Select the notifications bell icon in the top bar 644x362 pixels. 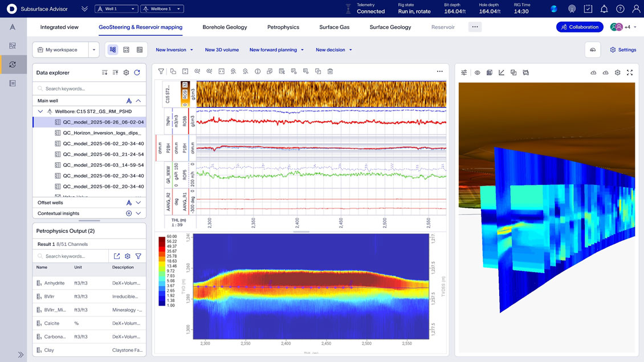(x=603, y=9)
